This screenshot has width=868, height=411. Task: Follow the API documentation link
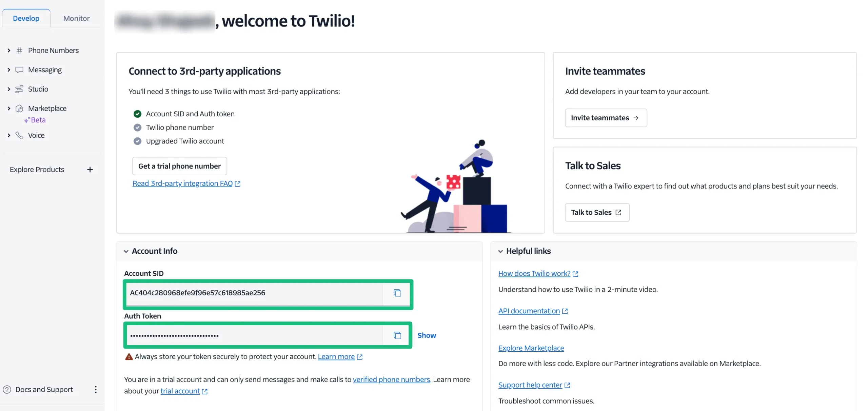pos(529,311)
